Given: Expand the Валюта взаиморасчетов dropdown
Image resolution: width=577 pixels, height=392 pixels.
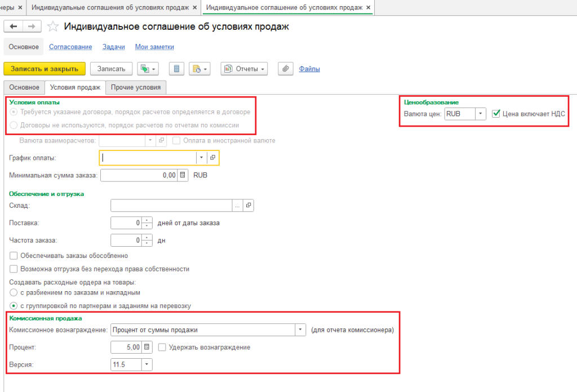Looking at the screenshot, I should [x=150, y=140].
